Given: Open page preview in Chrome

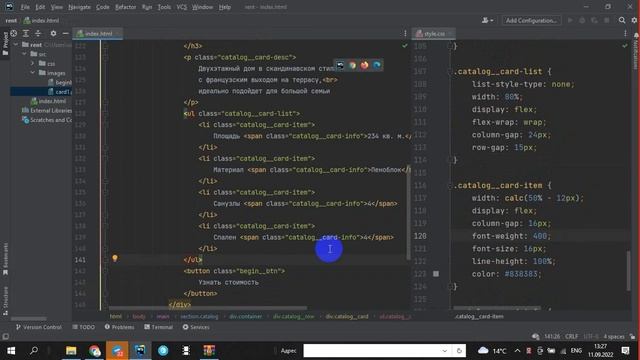Looking at the screenshot, I should click(x=352, y=65).
